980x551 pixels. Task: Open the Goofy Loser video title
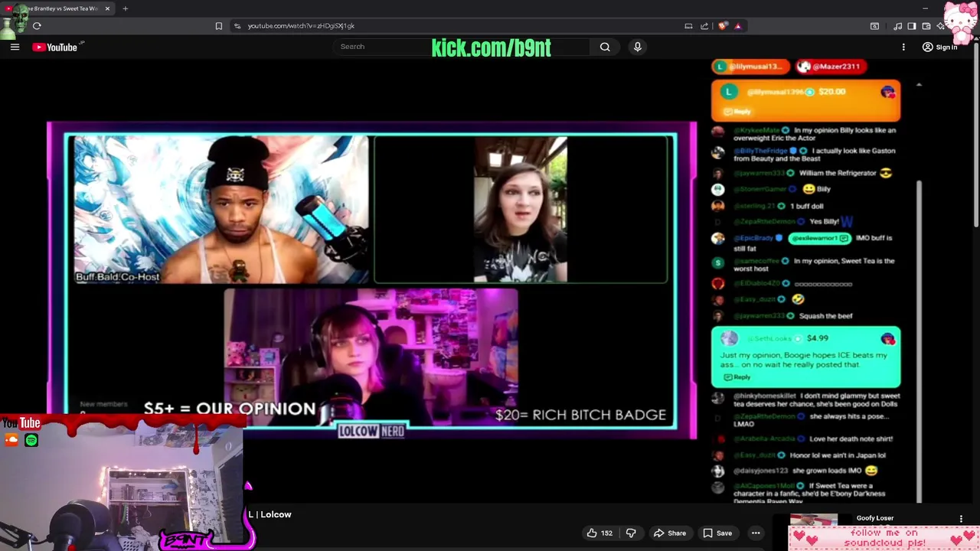[875, 518]
